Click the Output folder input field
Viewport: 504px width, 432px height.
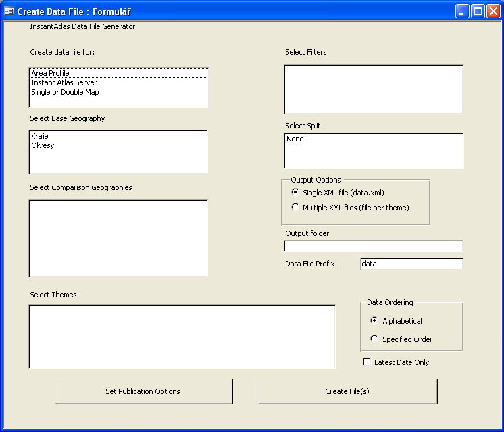tap(374, 246)
